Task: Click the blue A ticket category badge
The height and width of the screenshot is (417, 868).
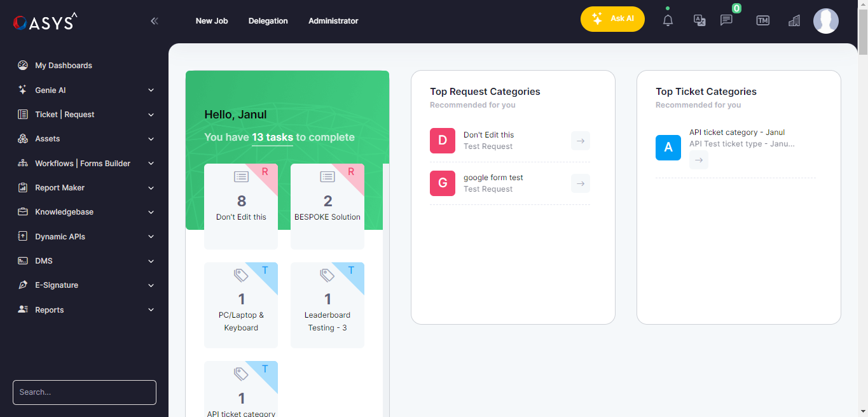Action: (x=668, y=148)
